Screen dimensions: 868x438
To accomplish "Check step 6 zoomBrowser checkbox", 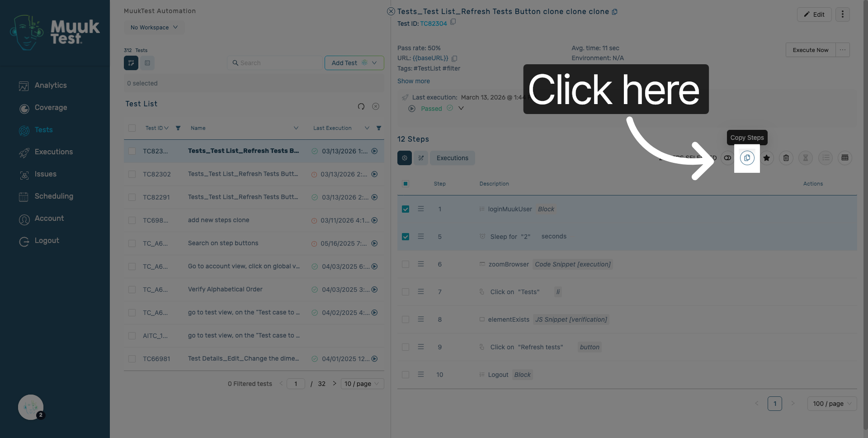I will (x=406, y=264).
